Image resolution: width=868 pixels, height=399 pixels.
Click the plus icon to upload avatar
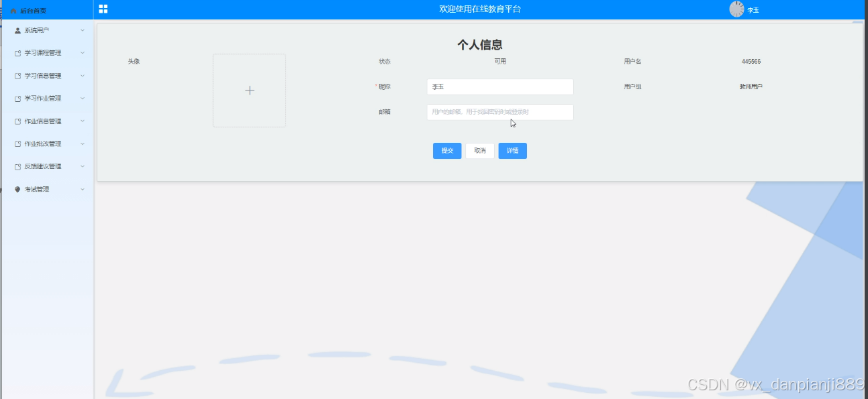249,91
